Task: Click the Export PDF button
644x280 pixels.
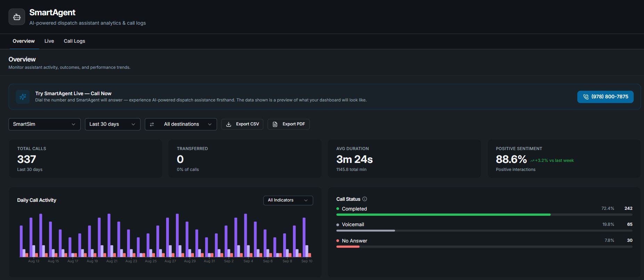Action: [288, 124]
